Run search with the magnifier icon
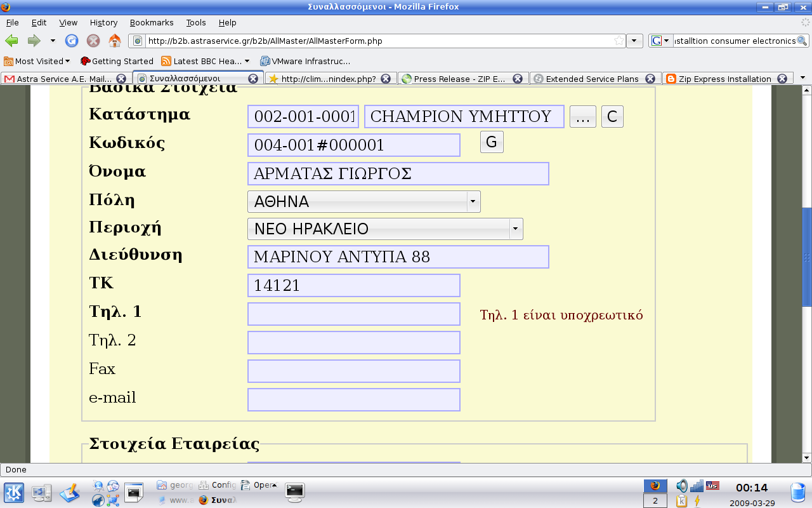 [x=802, y=41]
